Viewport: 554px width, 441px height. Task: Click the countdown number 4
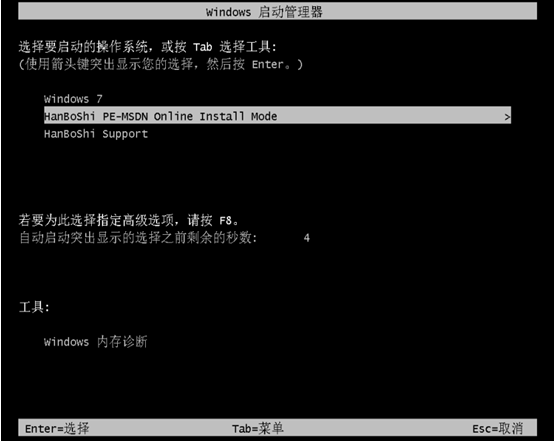point(307,238)
